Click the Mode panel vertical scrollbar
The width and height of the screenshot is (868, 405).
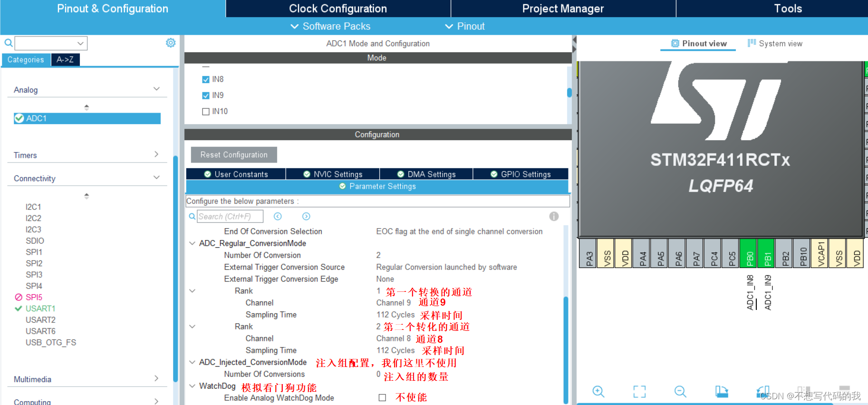(569, 93)
